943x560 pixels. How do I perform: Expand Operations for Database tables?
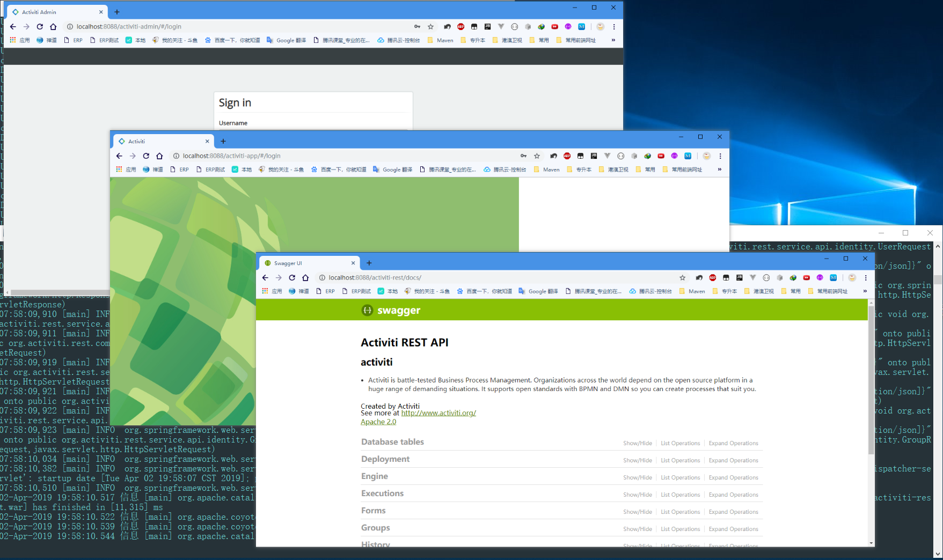tap(734, 443)
